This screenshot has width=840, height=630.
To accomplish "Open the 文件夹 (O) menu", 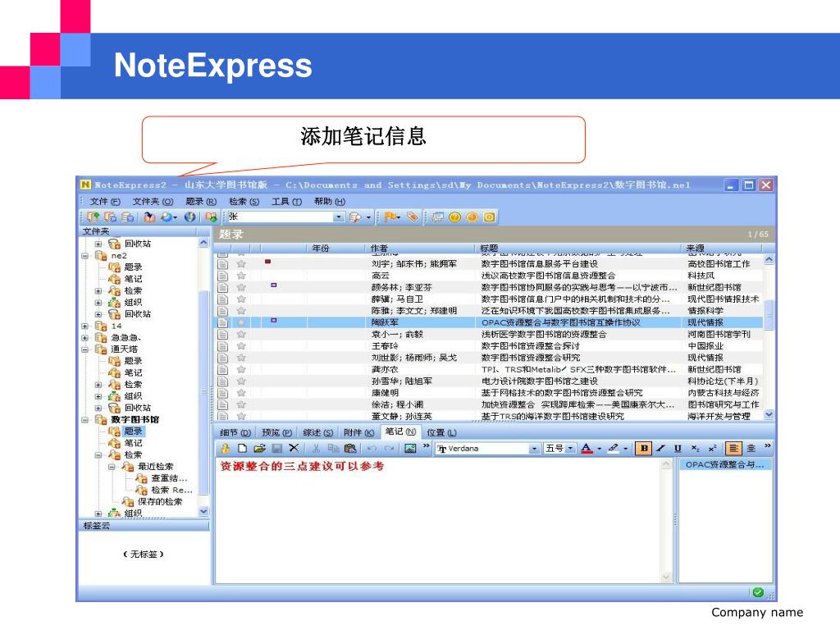I will pos(153,202).
